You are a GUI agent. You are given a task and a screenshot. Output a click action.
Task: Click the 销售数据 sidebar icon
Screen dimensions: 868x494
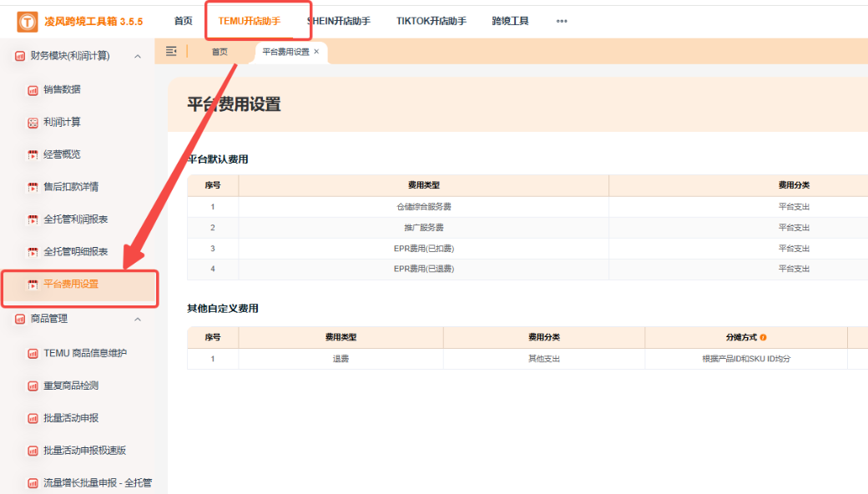(33, 90)
